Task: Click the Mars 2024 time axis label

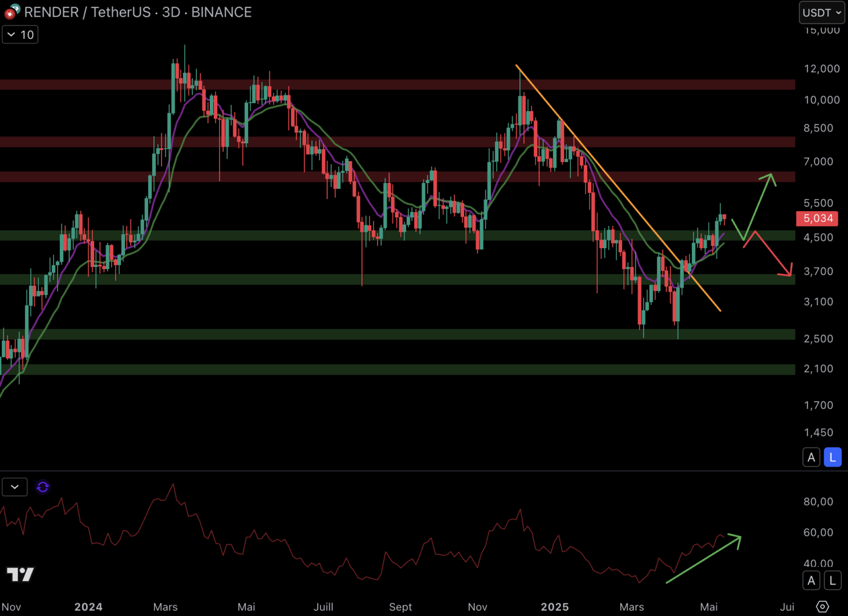Action: point(165,607)
